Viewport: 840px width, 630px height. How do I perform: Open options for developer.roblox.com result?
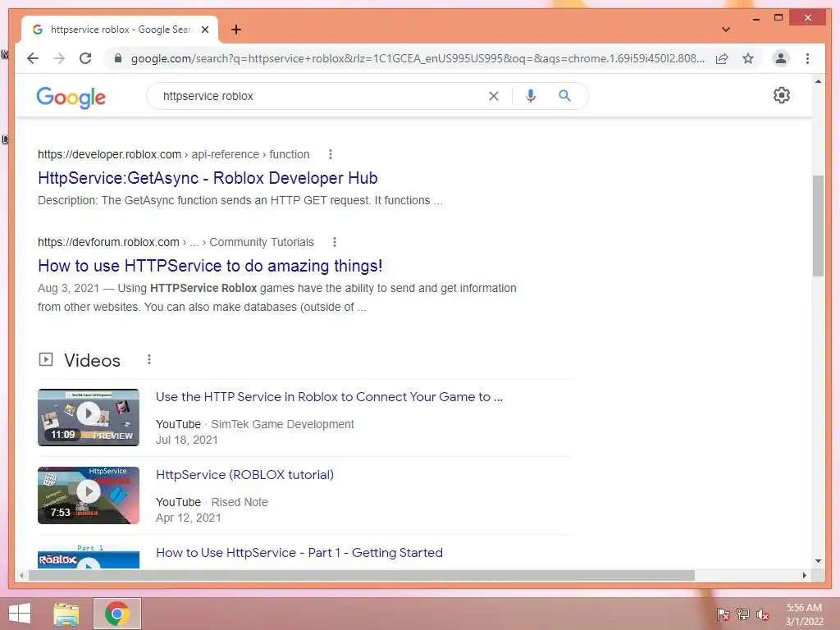331,154
